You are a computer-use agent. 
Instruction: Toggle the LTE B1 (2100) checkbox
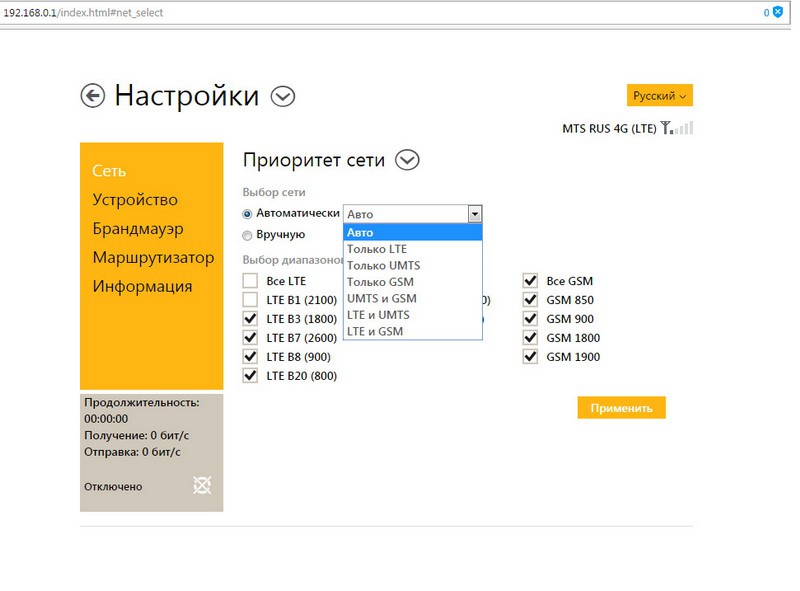[x=250, y=300]
